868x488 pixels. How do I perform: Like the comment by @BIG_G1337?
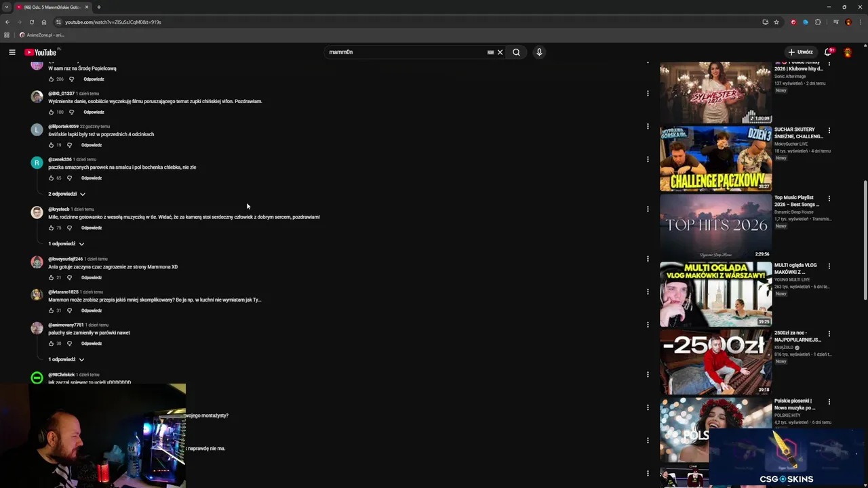pos(51,112)
